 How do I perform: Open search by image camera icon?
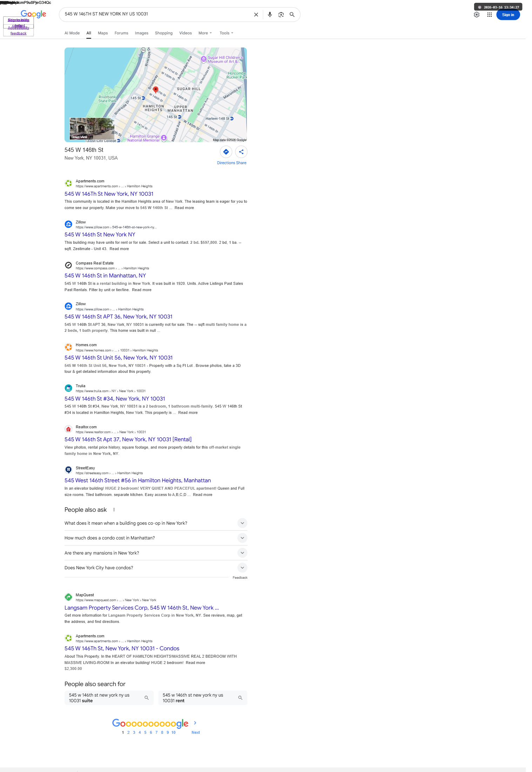click(281, 15)
